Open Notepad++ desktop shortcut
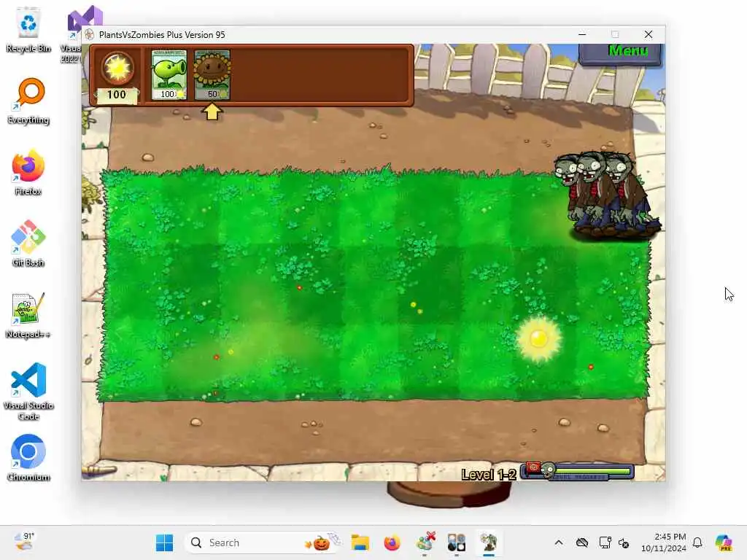This screenshot has height=560, width=747. click(28, 315)
